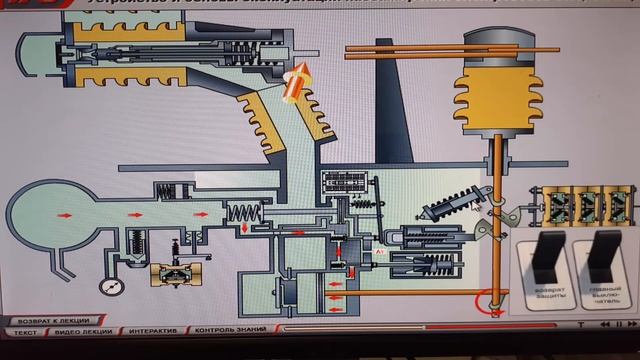Click the ВОЗВРАТ К ЛЕКЦИИ button
The height and width of the screenshot is (360, 640).
(x=54, y=321)
